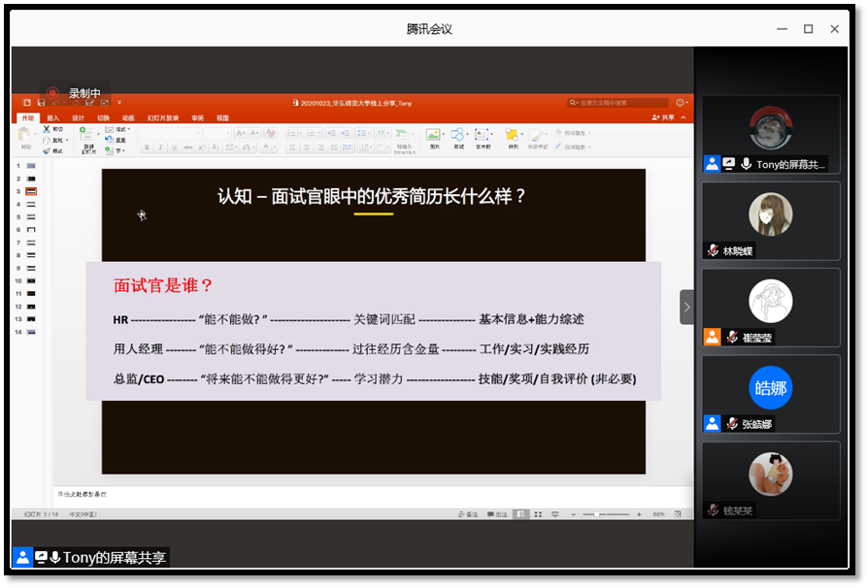The height and width of the screenshot is (588, 868).
Task: Toggle the 批注 (Comments) button in status bar
Action: point(496,514)
